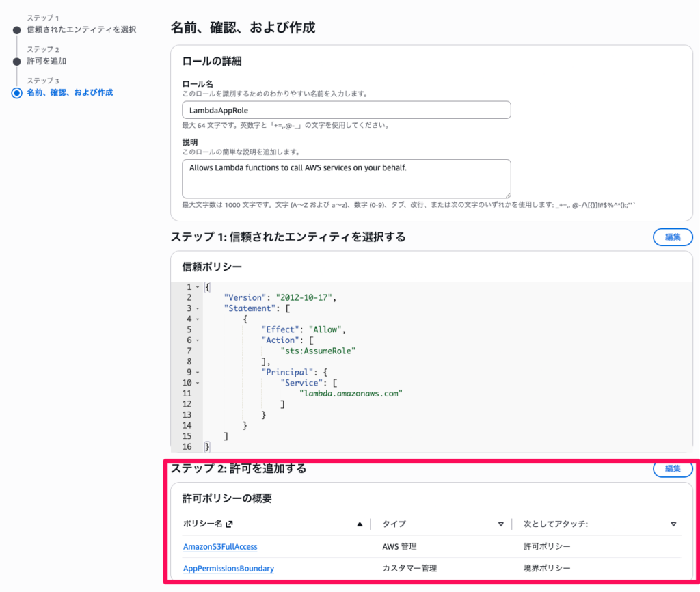Click the ロール名 input field
Image resolution: width=700 pixels, height=592 pixels.
point(347,110)
